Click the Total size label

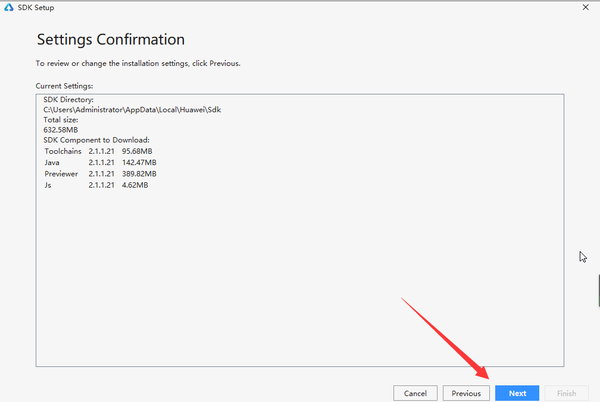tap(60, 120)
